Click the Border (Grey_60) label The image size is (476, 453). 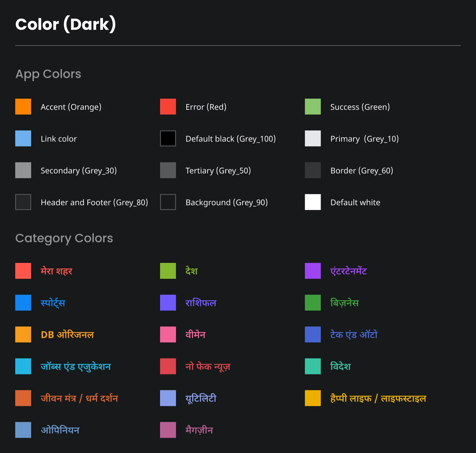coord(362,170)
